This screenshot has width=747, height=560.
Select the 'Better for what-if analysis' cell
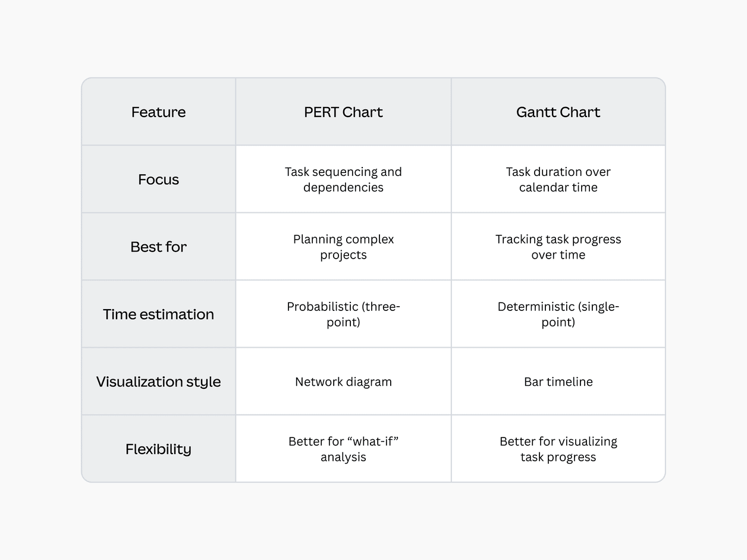[343, 449]
